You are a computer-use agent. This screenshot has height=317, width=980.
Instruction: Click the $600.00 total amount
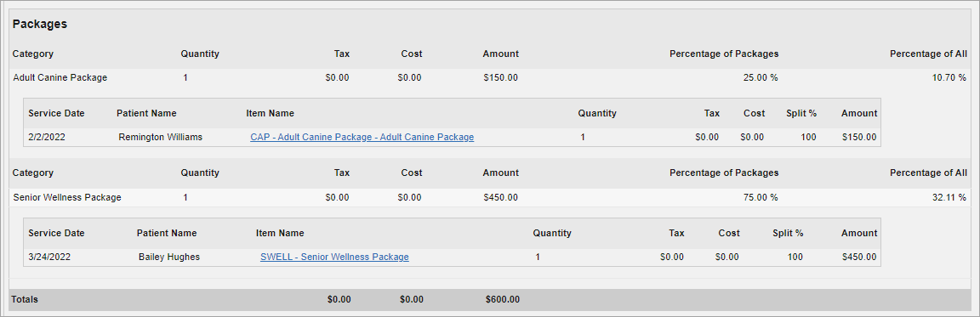pos(503,299)
